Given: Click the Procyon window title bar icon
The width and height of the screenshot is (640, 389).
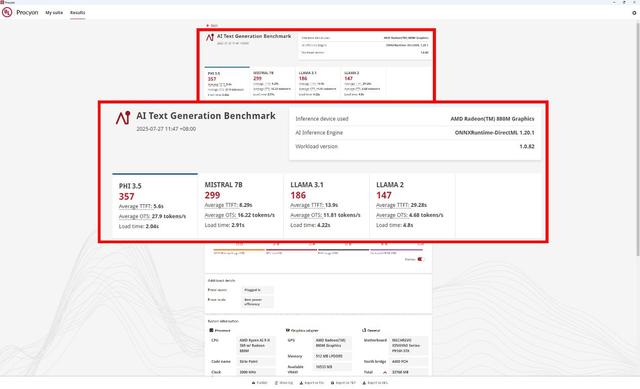Looking at the screenshot, I should point(2,2).
